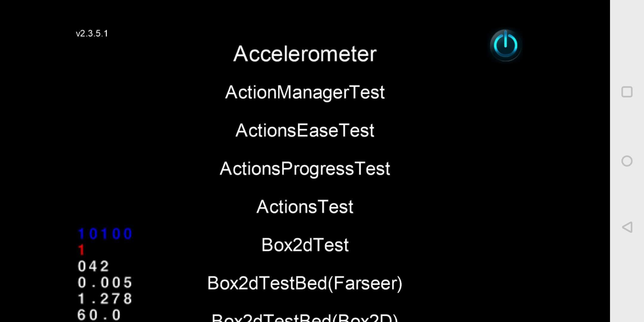This screenshot has height=322, width=644.
Task: Click the v2.3.5.1 version label
Action: [x=92, y=33]
